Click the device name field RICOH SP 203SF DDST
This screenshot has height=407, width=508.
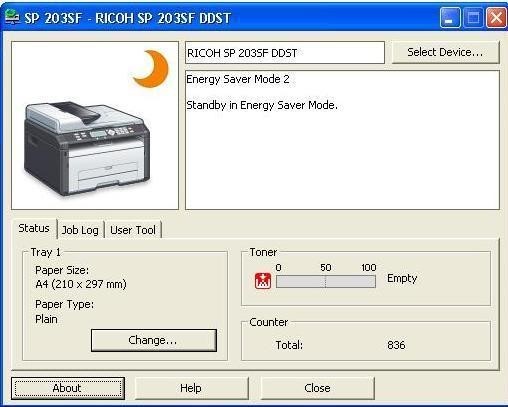[x=285, y=53]
